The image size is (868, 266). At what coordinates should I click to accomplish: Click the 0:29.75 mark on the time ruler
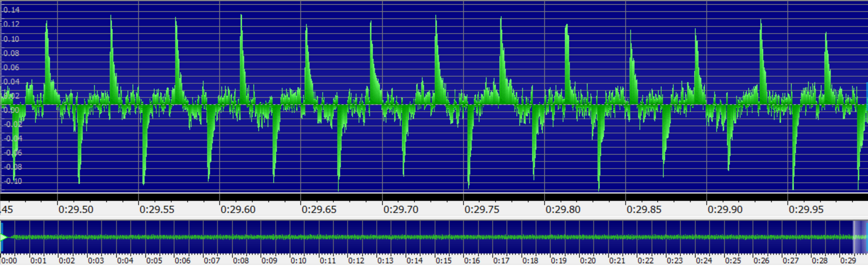pyautogui.click(x=482, y=209)
